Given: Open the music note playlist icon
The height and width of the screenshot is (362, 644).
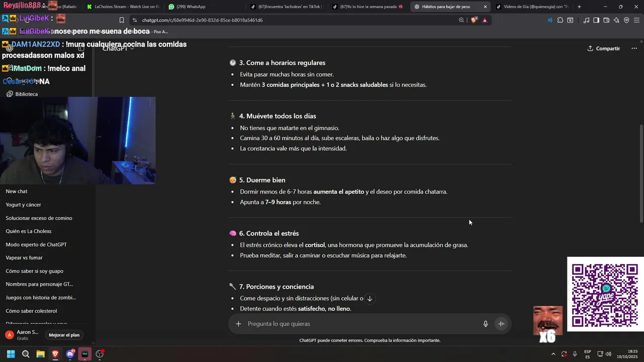Looking at the screenshot, I should [586, 20].
